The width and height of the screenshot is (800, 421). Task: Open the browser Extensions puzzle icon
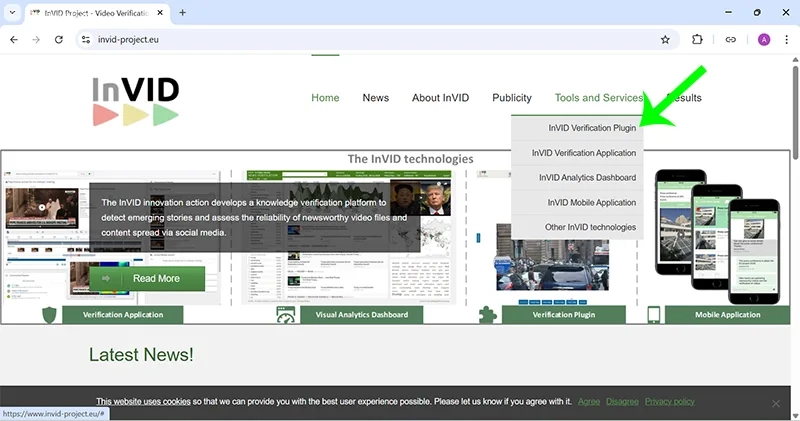[x=698, y=40]
